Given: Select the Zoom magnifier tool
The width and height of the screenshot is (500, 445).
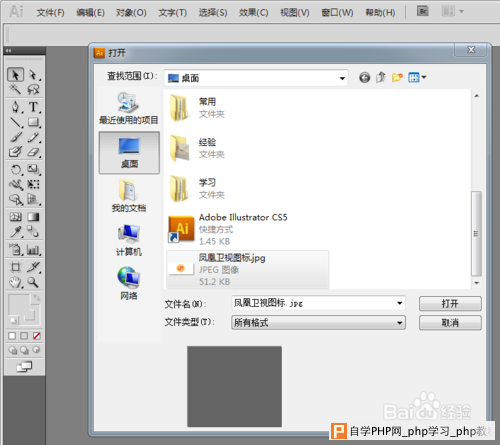Looking at the screenshot, I should (33, 282).
